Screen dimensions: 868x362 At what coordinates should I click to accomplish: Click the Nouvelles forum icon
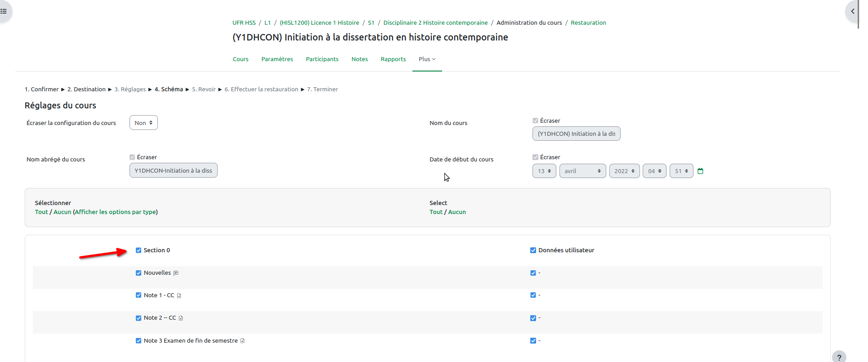(x=176, y=273)
